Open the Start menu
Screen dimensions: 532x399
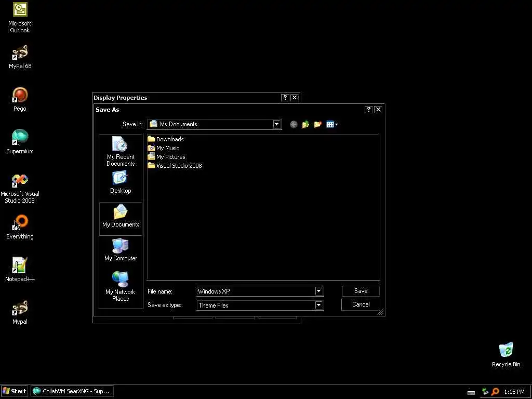tap(15, 391)
